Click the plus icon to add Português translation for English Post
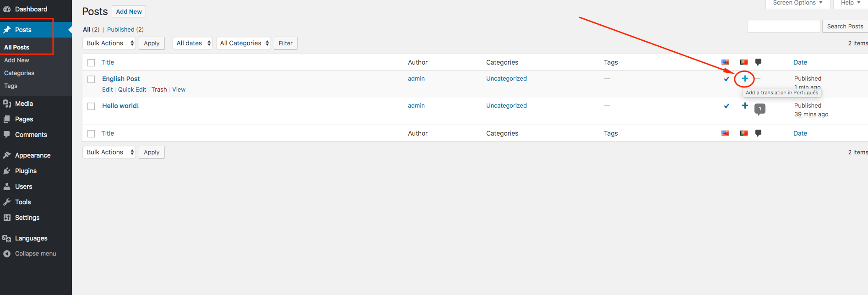868x295 pixels. (x=745, y=79)
